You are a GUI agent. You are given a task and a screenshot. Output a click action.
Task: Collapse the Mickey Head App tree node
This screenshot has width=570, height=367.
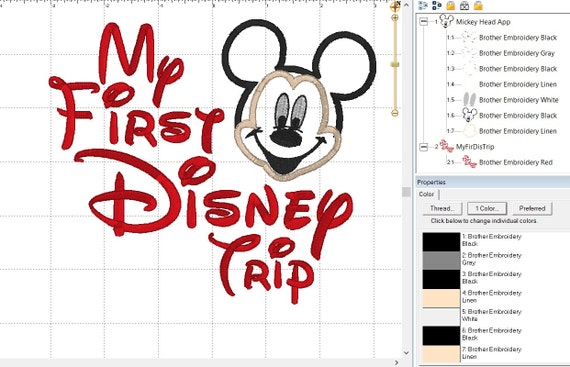(424, 22)
